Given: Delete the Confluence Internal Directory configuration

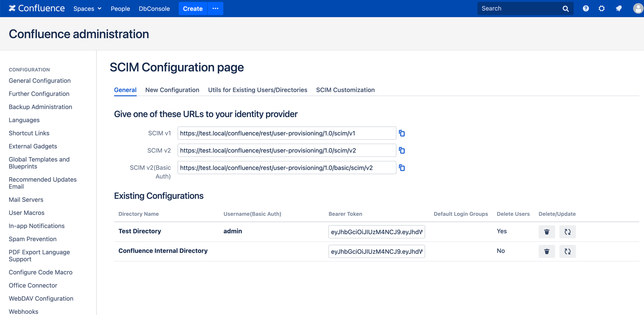Looking at the screenshot, I should coord(547,251).
